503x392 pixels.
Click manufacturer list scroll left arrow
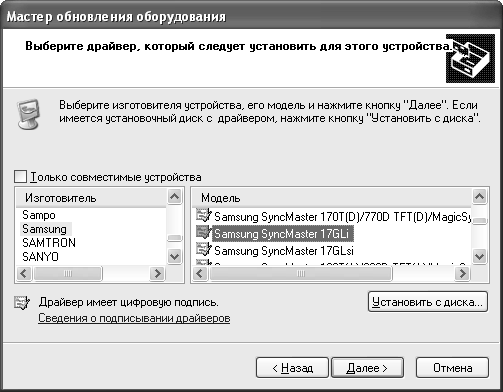pos(24,274)
